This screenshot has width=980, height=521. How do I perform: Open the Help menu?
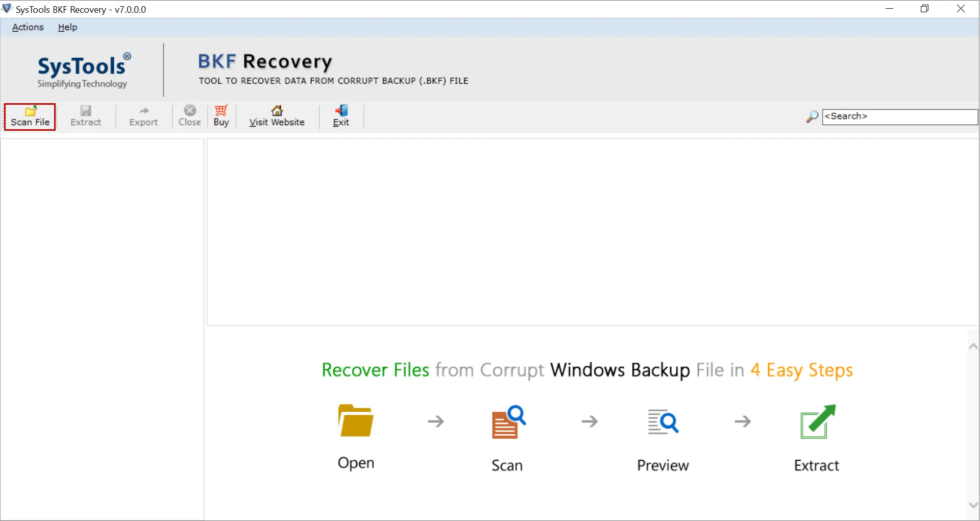click(67, 27)
